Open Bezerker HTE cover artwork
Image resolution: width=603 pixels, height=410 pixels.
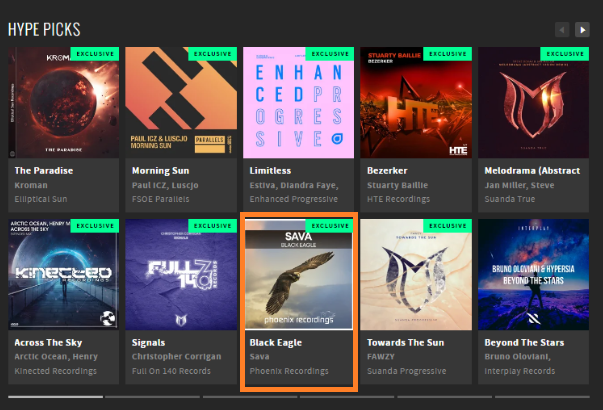click(416, 102)
